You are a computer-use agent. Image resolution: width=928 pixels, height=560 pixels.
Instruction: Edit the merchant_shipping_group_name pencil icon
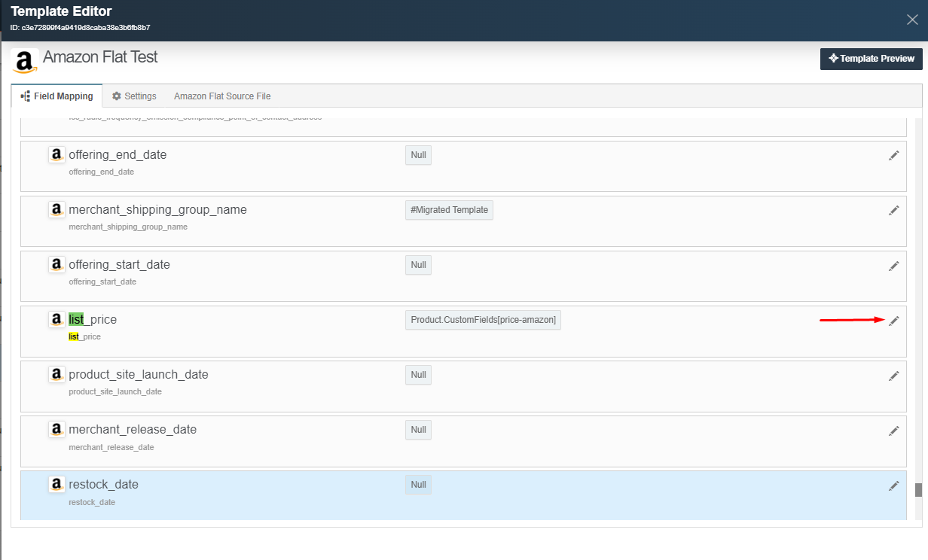click(894, 211)
